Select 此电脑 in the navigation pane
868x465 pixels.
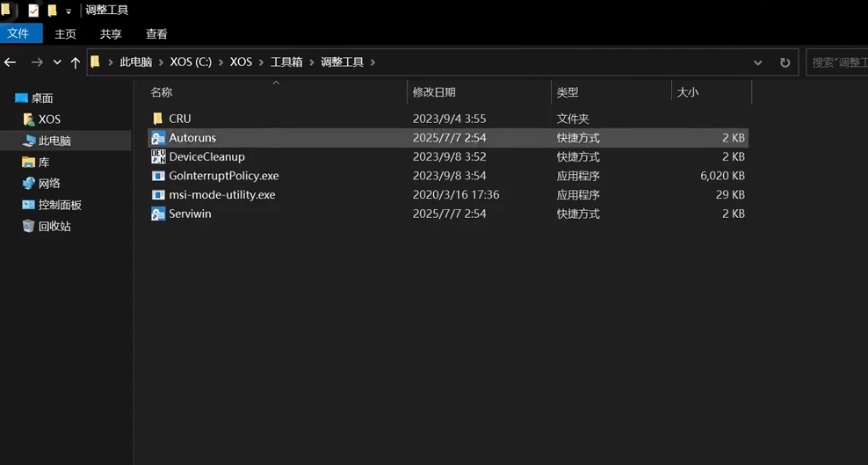[x=54, y=141]
